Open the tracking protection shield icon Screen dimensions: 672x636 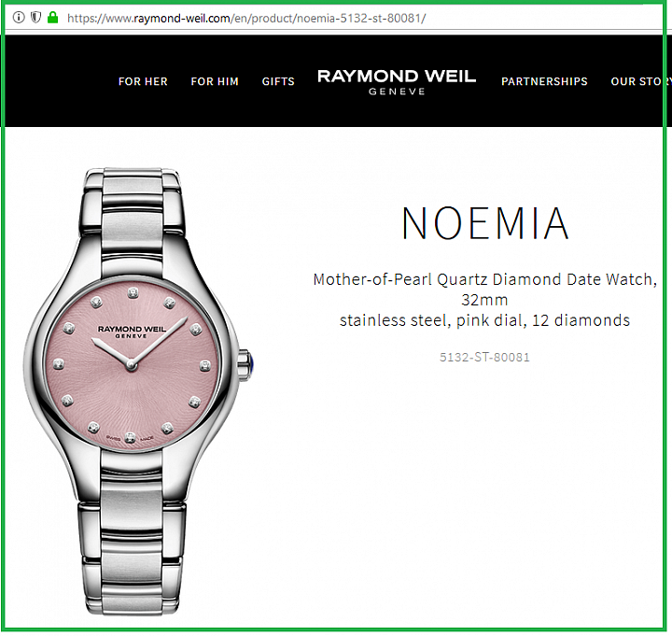click(x=36, y=18)
